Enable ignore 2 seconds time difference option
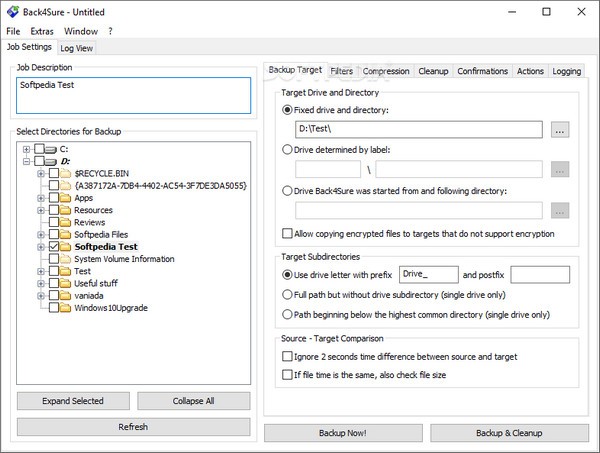 point(288,356)
